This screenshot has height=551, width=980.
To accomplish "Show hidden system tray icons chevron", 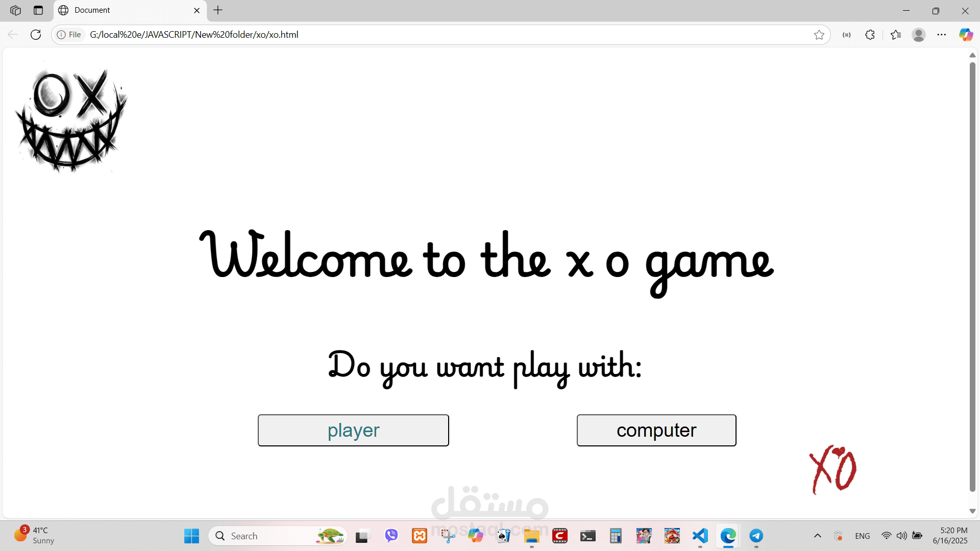I will pyautogui.click(x=818, y=536).
